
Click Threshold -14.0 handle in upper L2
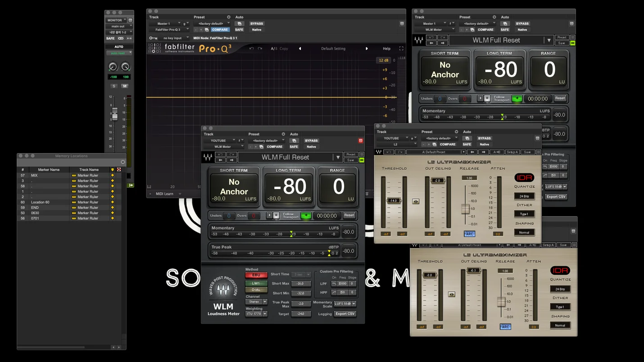pos(393,201)
